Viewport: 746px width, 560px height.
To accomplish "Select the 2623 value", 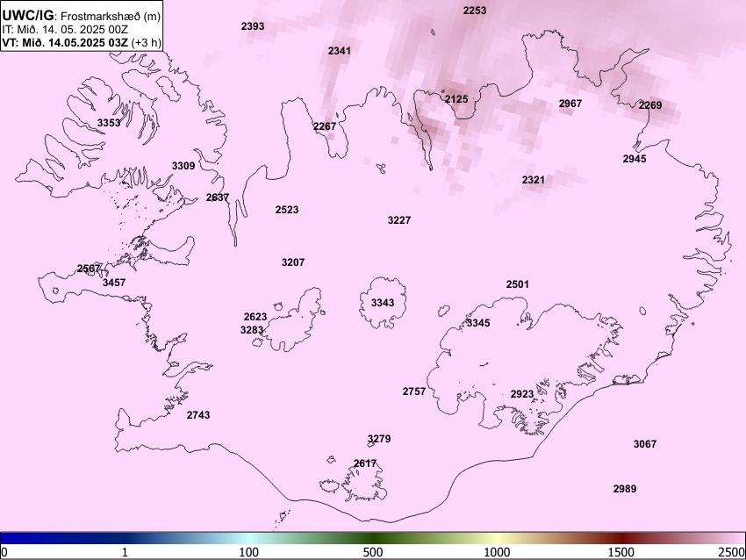I will pos(255,317).
